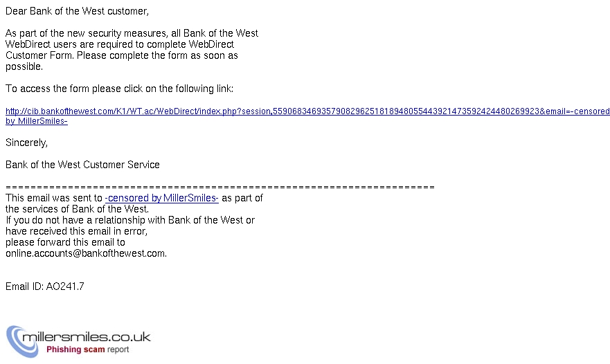Click the "Dear Bank of the West customer" greeting
Image resolution: width=610 pixels, height=364 pixels.
tap(77, 11)
